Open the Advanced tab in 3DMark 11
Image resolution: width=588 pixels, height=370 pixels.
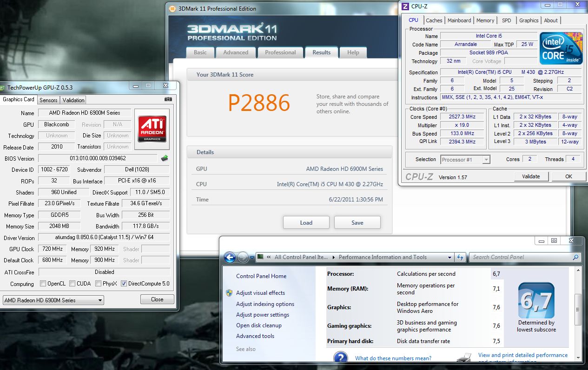pyautogui.click(x=236, y=52)
